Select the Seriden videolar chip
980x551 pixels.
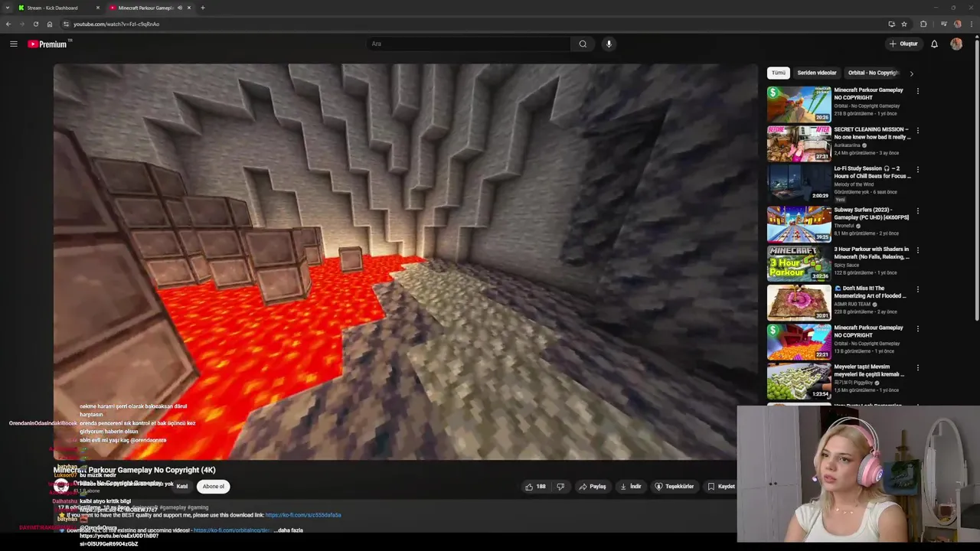pyautogui.click(x=817, y=73)
